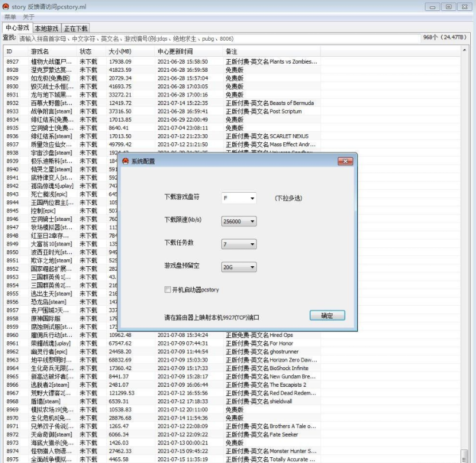Maximize the main story window
The width and height of the screenshot is (476, 463).
(448, 6)
